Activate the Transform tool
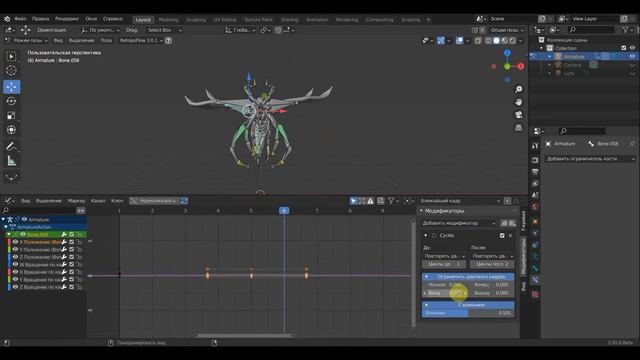Viewport: 640px width, 360px height. (x=11, y=130)
